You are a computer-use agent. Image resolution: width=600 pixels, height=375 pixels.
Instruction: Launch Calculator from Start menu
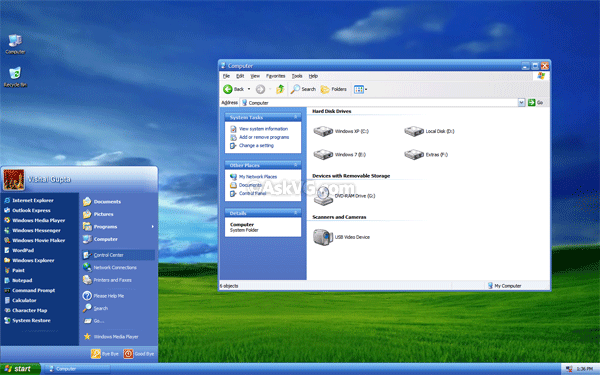[x=20, y=300]
